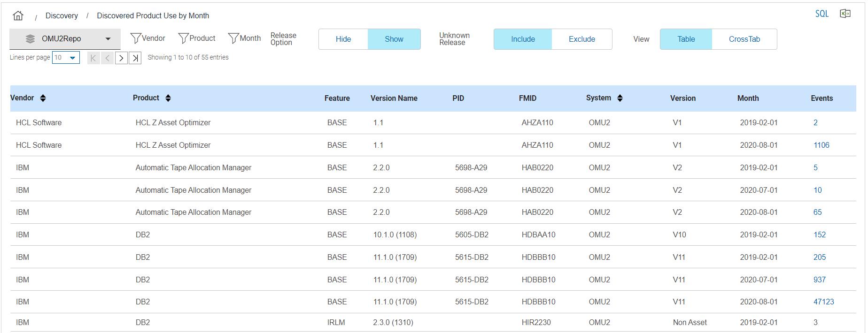This screenshot has height=333, width=868.
Task: Go to next page of entries
Action: 121,58
